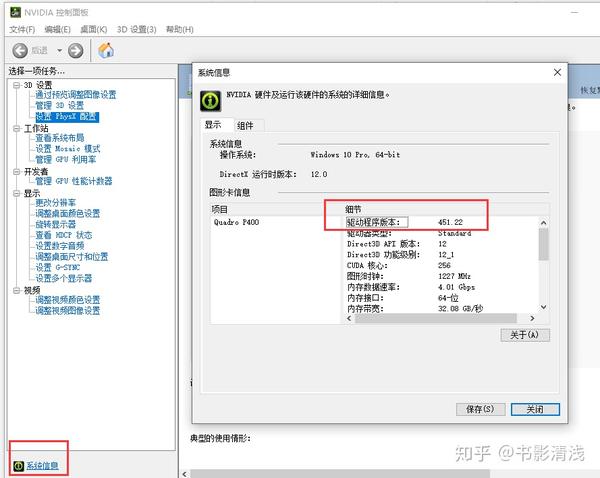Click the Forward arrow toolbar icon

(75, 51)
